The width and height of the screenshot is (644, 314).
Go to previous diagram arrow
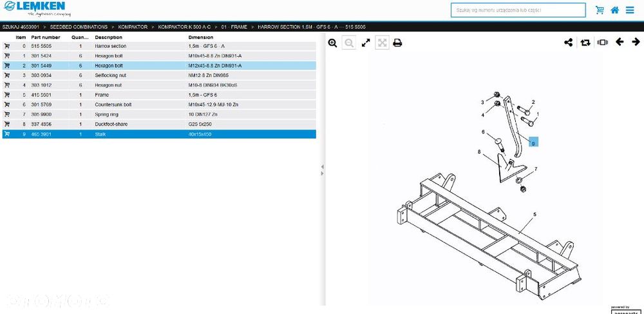(x=620, y=41)
